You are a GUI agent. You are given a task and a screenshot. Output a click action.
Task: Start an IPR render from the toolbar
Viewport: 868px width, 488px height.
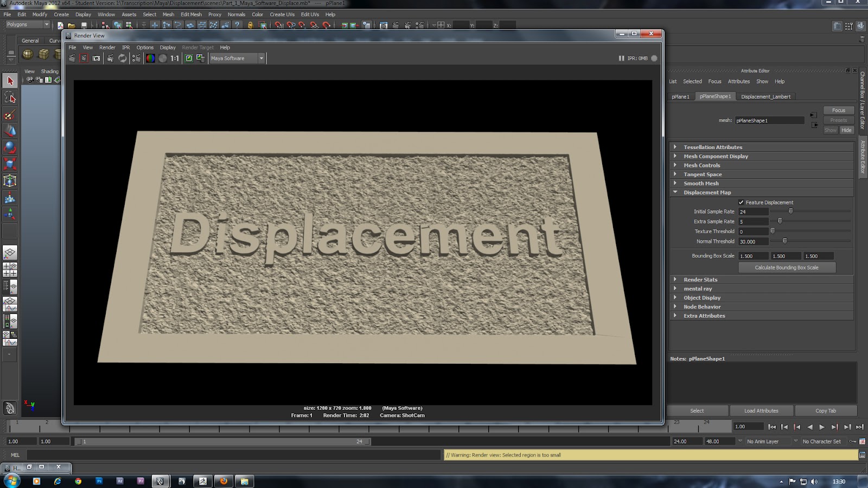(110, 58)
